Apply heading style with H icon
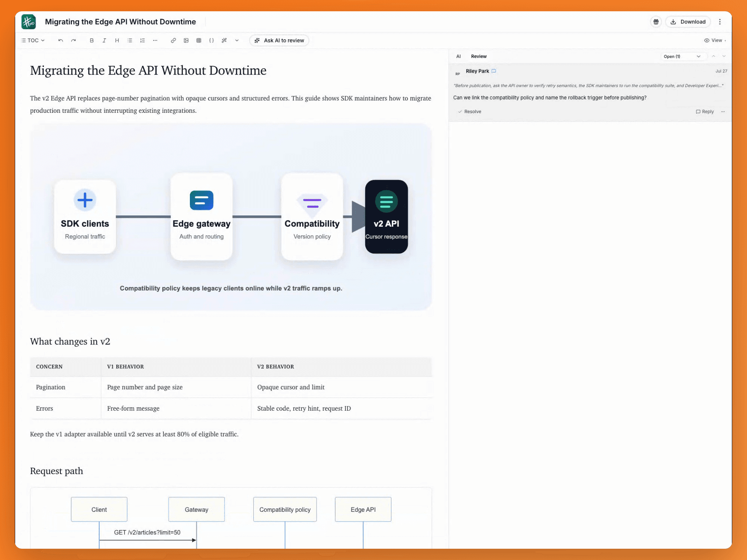Viewport: 747px width, 560px height. click(x=117, y=40)
